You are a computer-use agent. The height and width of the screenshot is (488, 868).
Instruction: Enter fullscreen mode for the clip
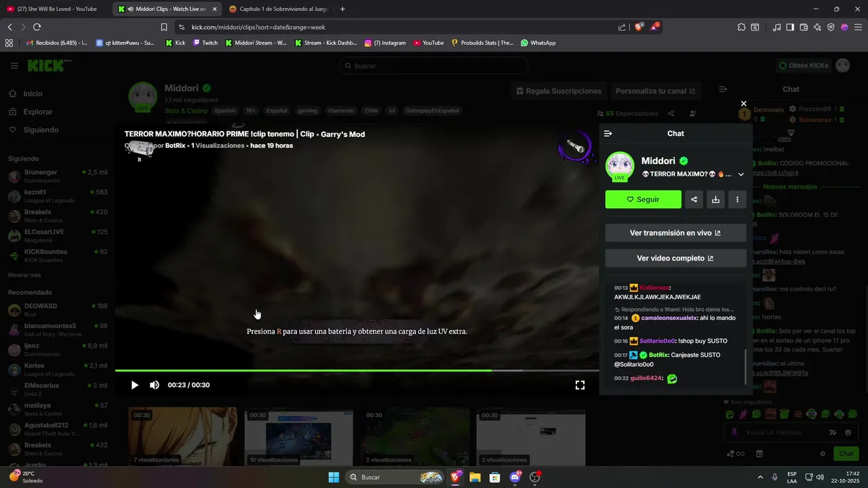[580, 385]
